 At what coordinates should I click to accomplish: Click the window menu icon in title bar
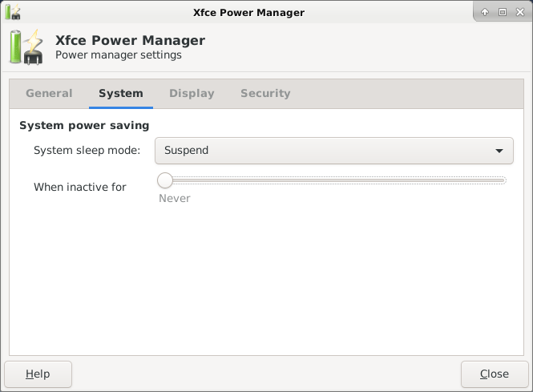coord(13,12)
